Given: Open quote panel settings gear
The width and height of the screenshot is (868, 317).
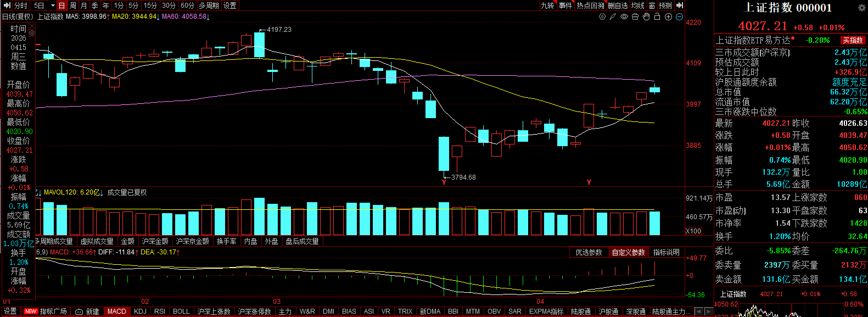Looking at the screenshot, I should pyautogui.click(x=862, y=8).
